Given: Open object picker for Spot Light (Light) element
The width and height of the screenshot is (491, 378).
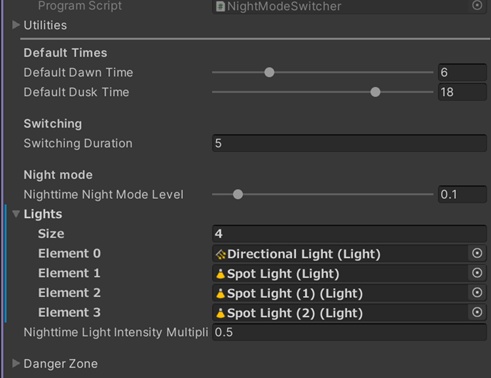Looking at the screenshot, I should (477, 273).
